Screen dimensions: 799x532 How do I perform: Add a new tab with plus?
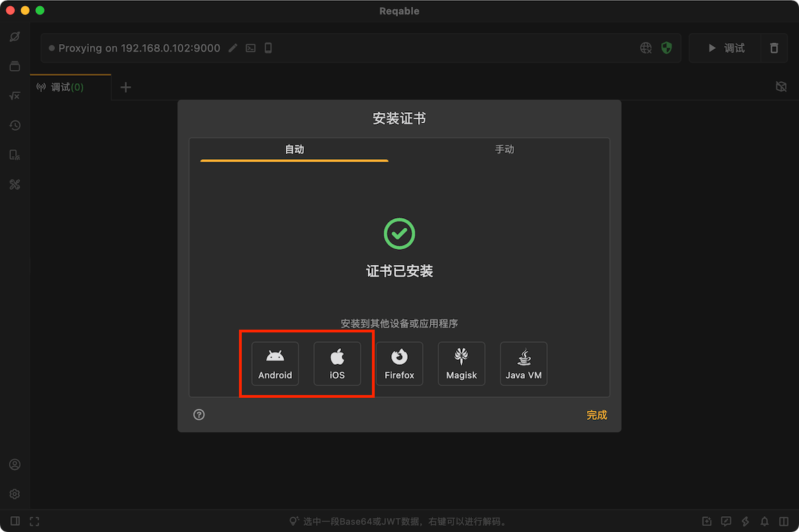[125, 87]
